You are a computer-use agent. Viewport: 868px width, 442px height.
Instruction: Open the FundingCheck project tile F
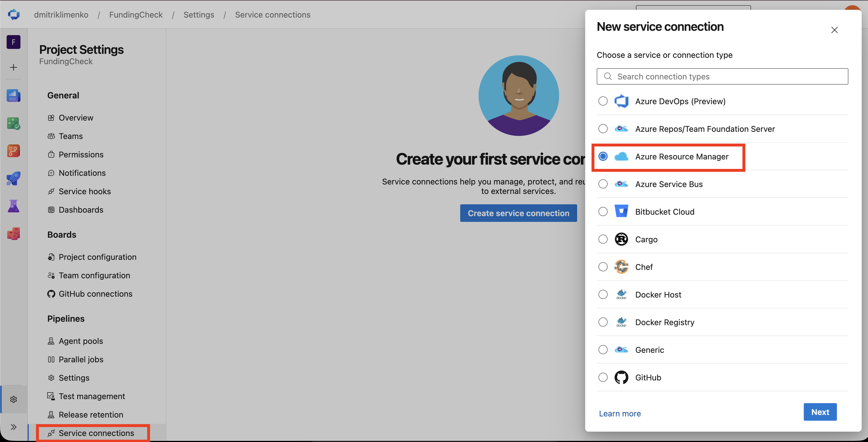pos(14,42)
